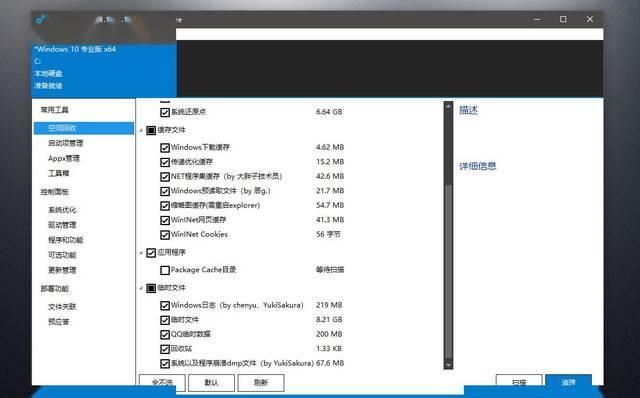The image size is (640, 398).
Task: Click the 常用工具 section header
Action: click(54, 110)
